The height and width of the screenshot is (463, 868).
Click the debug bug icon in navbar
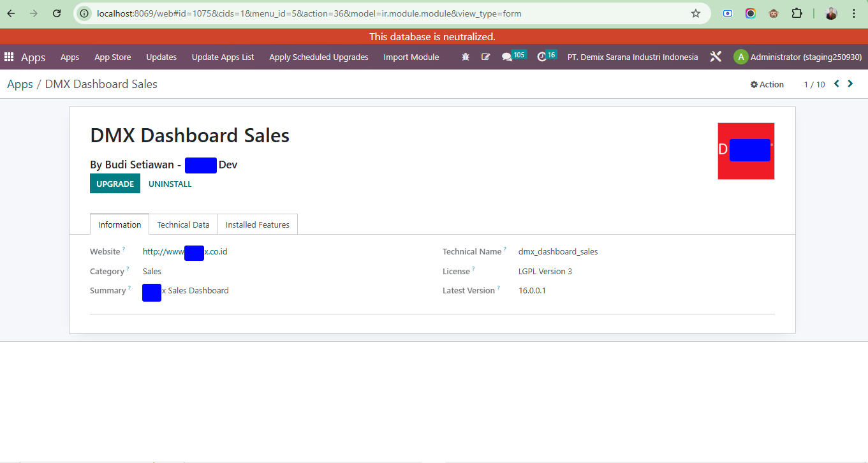466,57
